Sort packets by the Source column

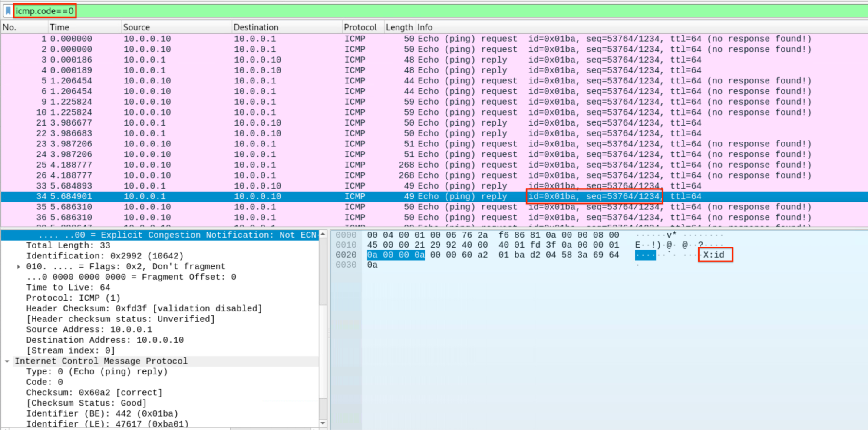pos(136,27)
